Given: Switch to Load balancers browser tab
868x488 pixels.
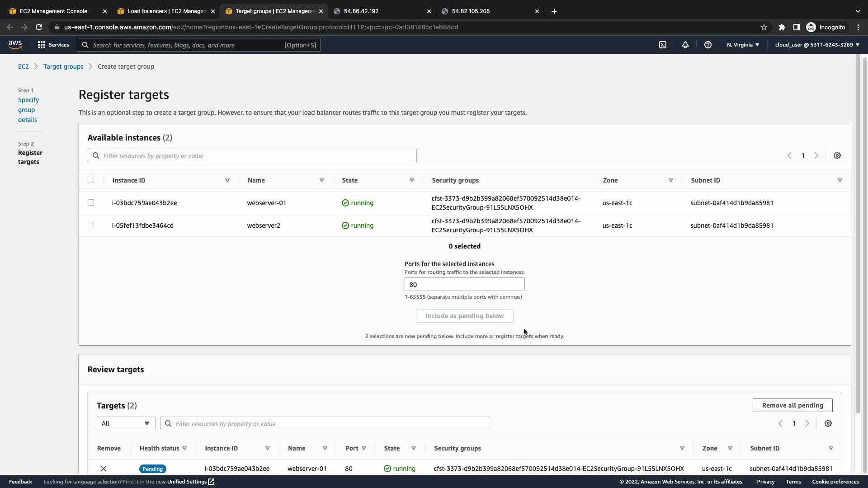Looking at the screenshot, I should pyautogui.click(x=166, y=11).
